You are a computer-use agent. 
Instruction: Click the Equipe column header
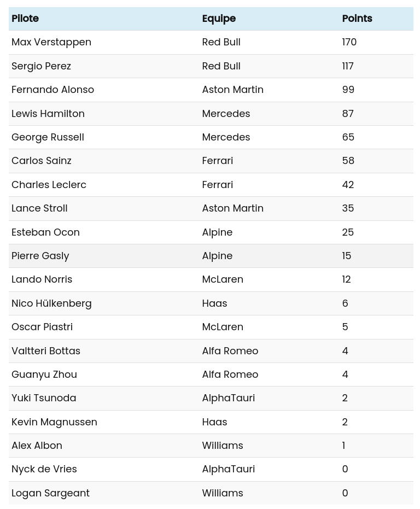tap(219, 19)
